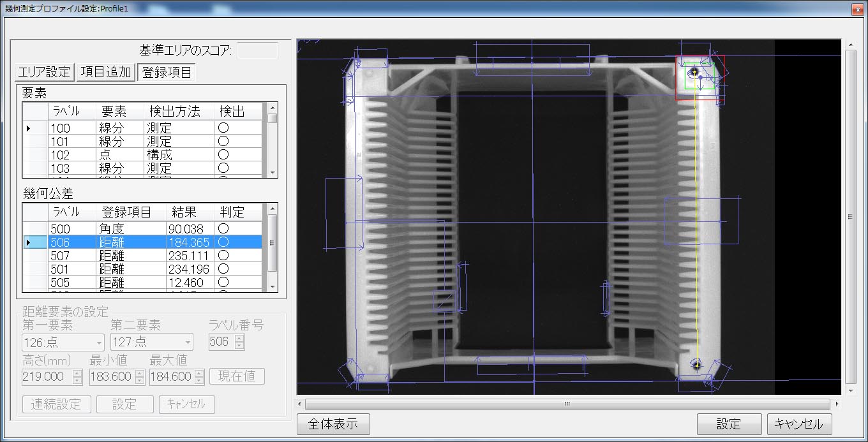The image size is (868, 442).
Task: Click the image view's scroll-left arrow
Action: pos(301,404)
